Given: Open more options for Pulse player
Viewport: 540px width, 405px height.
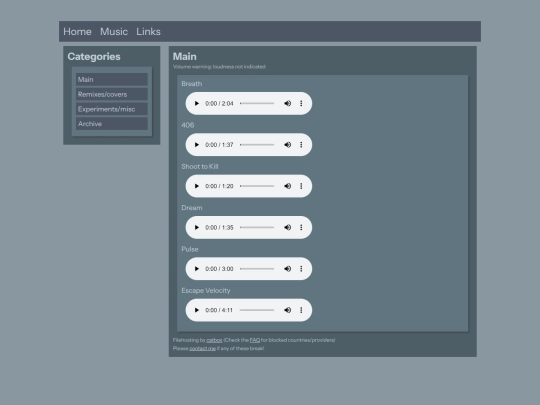Looking at the screenshot, I should [x=301, y=269].
